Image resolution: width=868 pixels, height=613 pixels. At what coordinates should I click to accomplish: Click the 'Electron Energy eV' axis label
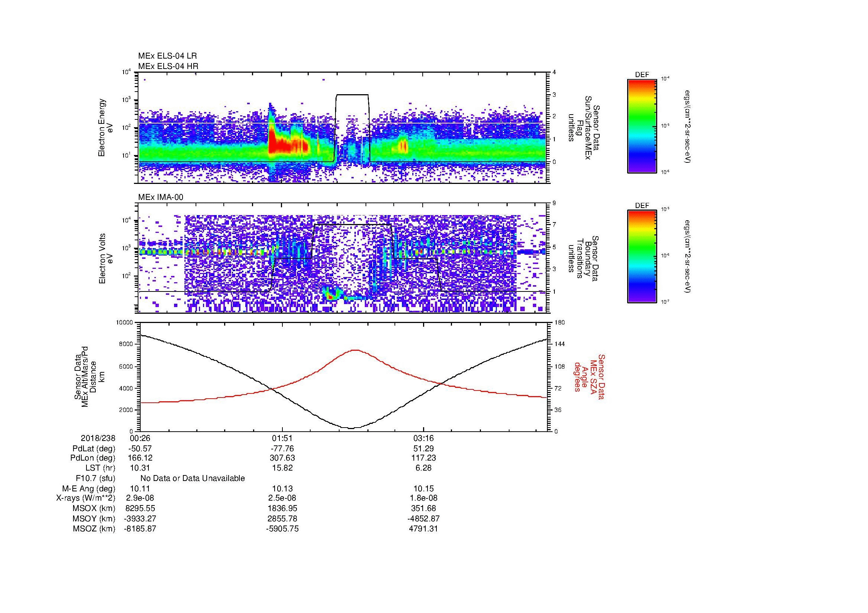coord(105,128)
